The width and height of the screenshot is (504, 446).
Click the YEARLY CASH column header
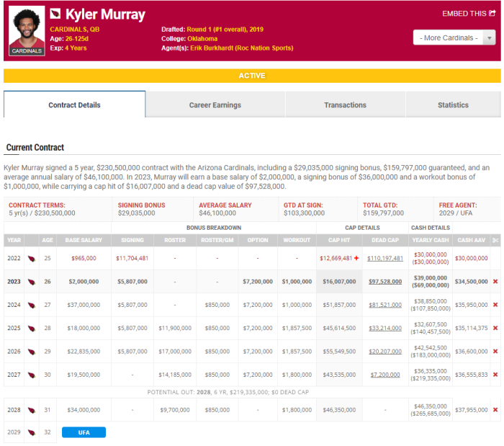click(x=431, y=240)
